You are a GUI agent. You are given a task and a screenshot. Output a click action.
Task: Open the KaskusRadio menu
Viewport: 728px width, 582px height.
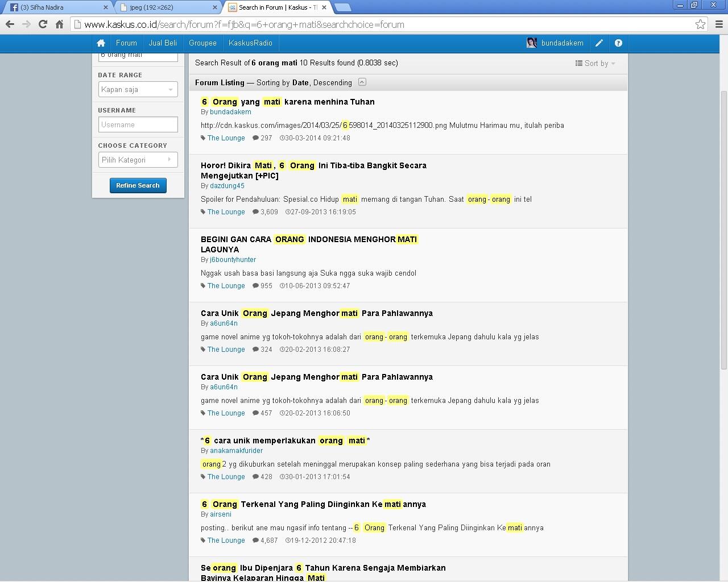coord(250,43)
